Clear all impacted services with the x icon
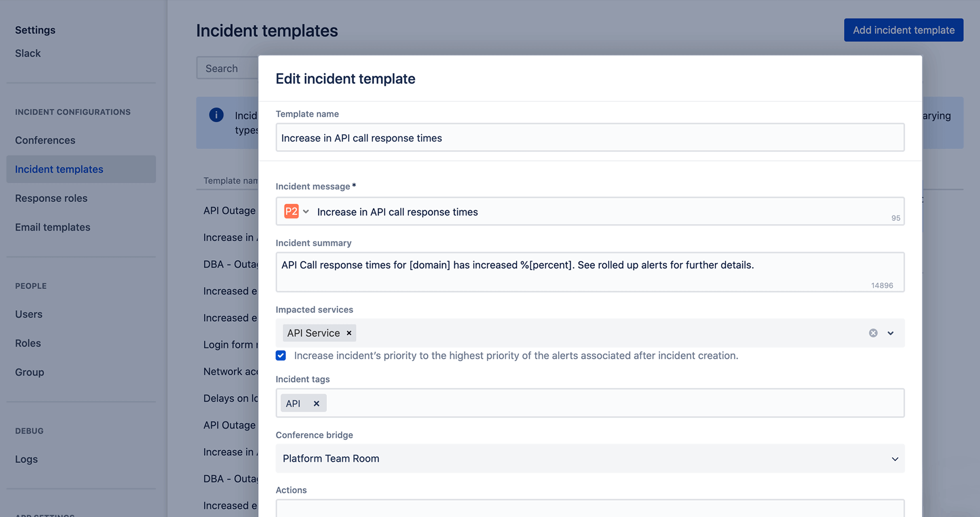The height and width of the screenshot is (517, 980). pyautogui.click(x=873, y=333)
